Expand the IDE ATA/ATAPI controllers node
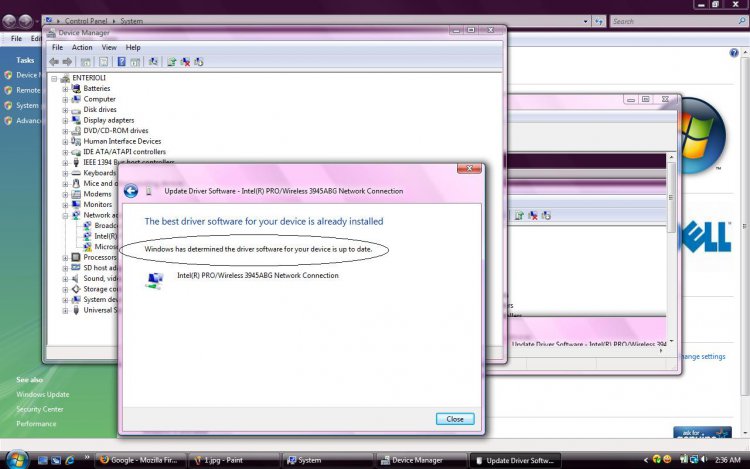The height and width of the screenshot is (469, 750). (65, 152)
